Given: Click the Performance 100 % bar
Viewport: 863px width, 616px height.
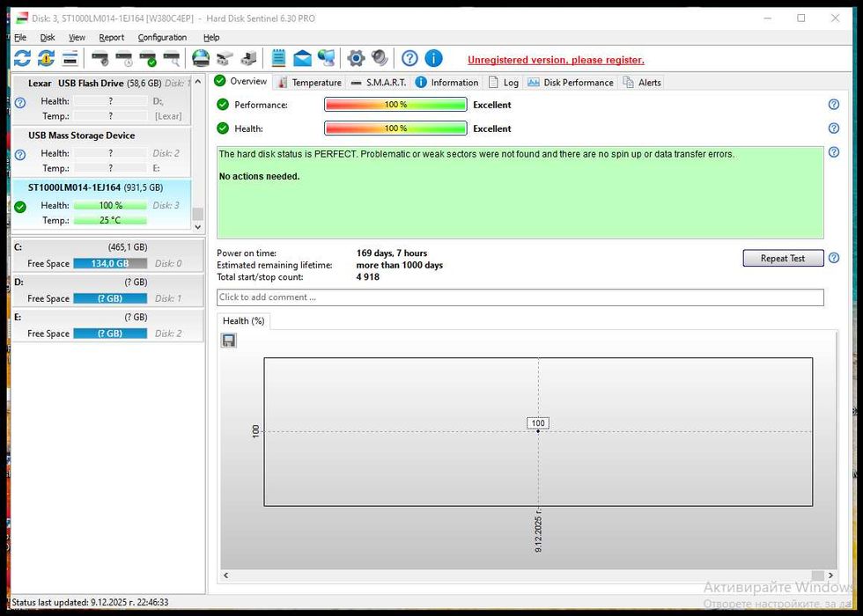Looking at the screenshot, I should pyautogui.click(x=395, y=105).
